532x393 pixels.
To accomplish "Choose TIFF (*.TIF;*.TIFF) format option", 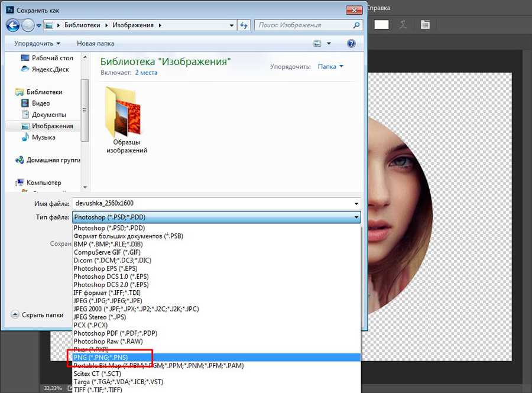I will click(x=216, y=389).
